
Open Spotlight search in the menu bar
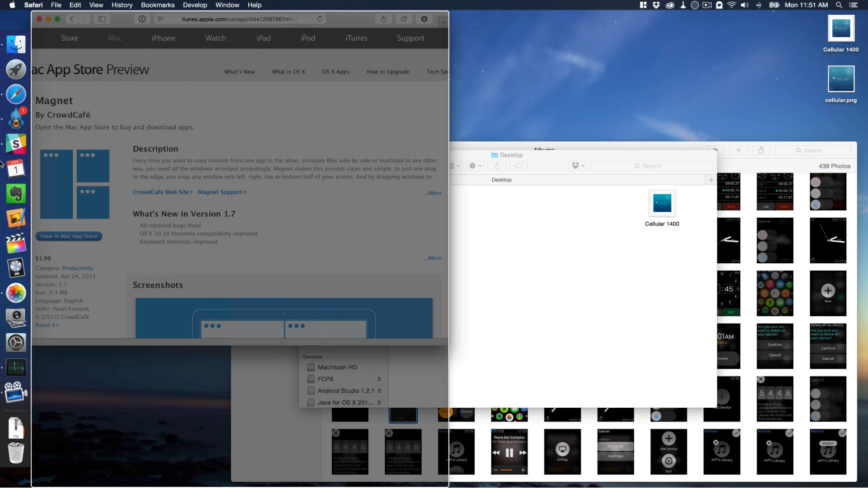click(x=839, y=5)
